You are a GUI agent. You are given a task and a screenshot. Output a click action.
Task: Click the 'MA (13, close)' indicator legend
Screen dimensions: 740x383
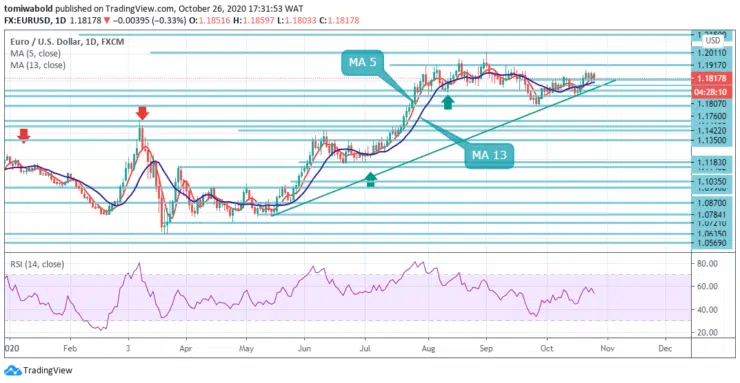pos(38,65)
